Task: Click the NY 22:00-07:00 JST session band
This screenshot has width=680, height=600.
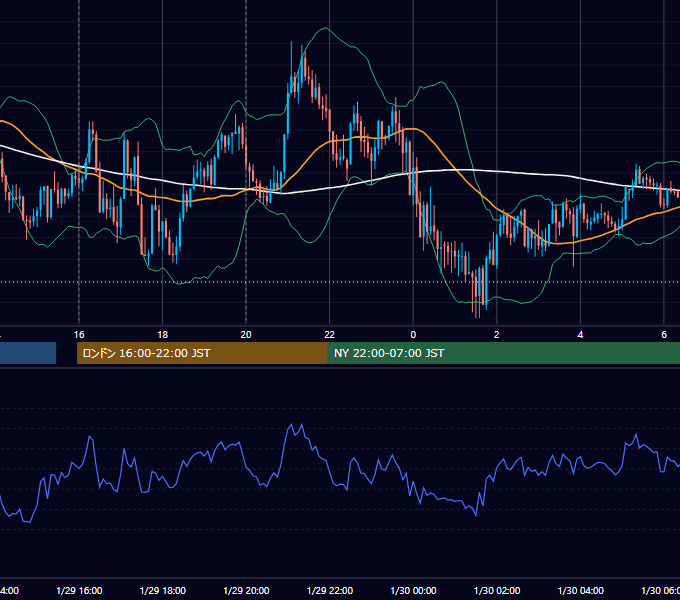Action: click(x=503, y=353)
